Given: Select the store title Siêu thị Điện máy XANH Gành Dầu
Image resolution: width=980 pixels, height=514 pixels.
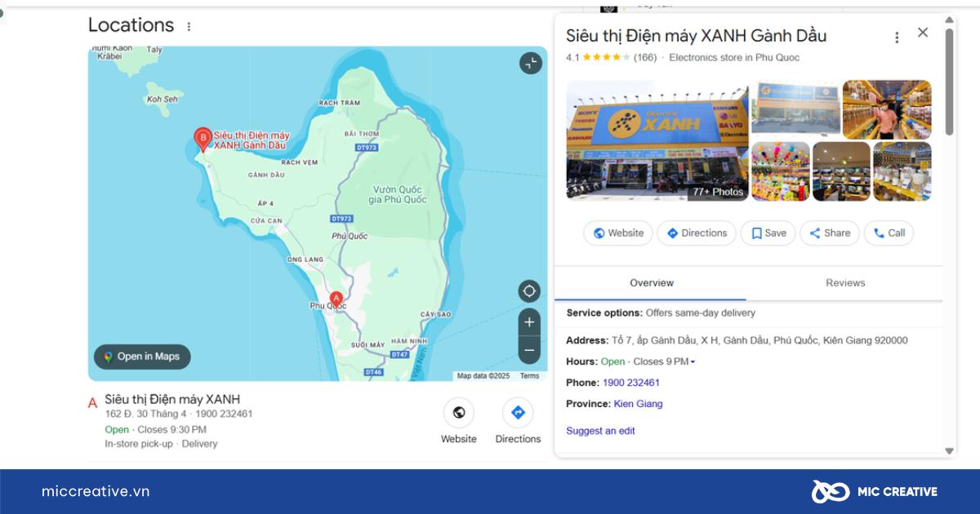Looking at the screenshot, I should (x=697, y=35).
